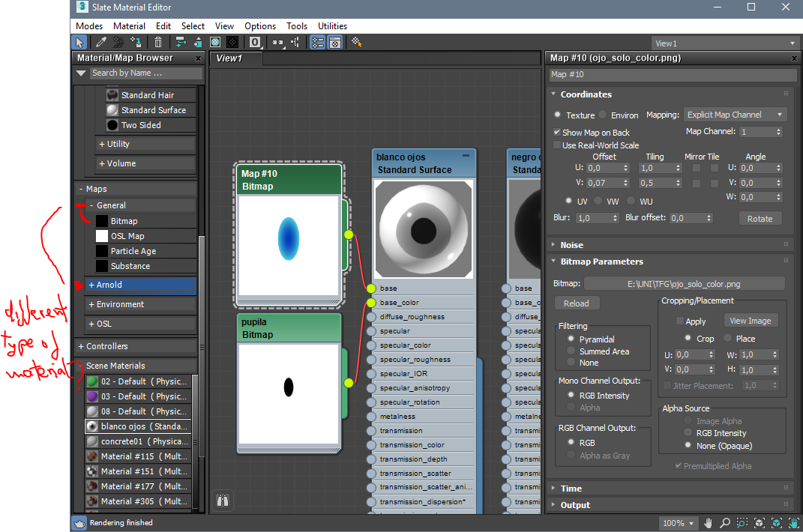Click Put Material to Scene icon

(x=118, y=43)
